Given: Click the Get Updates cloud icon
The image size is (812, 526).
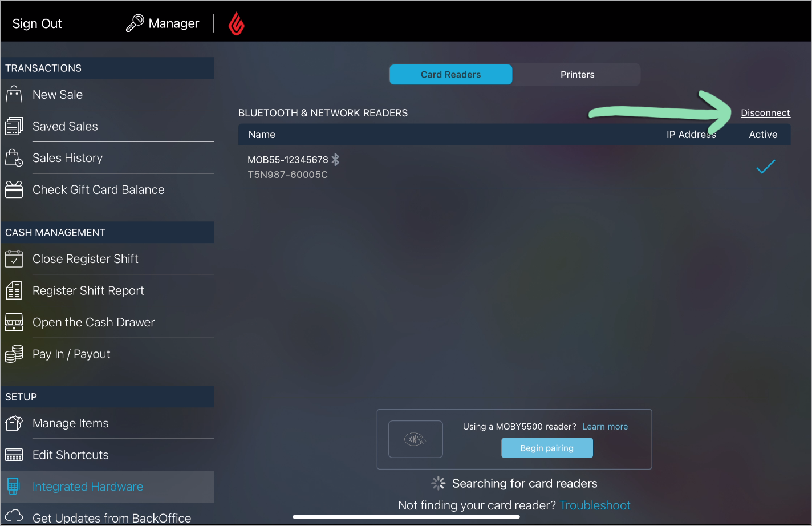Looking at the screenshot, I should click(x=14, y=517).
